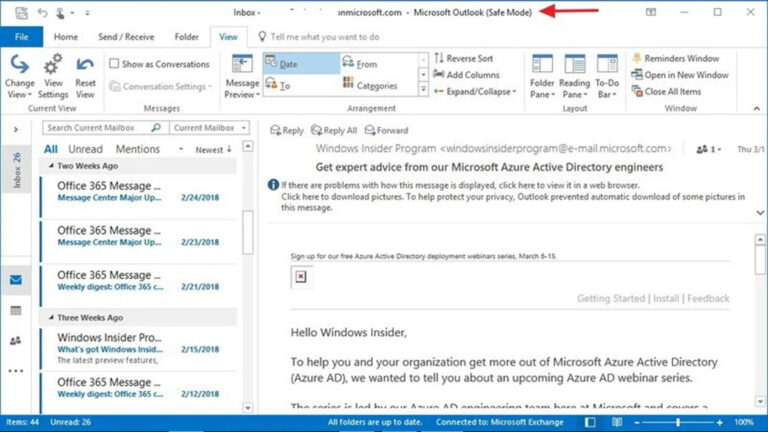This screenshot has height=432, width=768.
Task: Open more navigation options ellipsis
Action: pos(16,371)
